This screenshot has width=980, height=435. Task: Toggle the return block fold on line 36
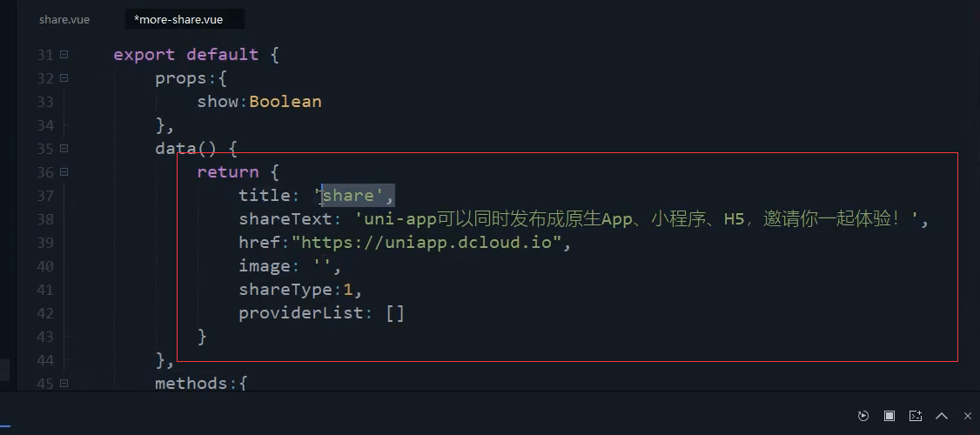(64, 172)
